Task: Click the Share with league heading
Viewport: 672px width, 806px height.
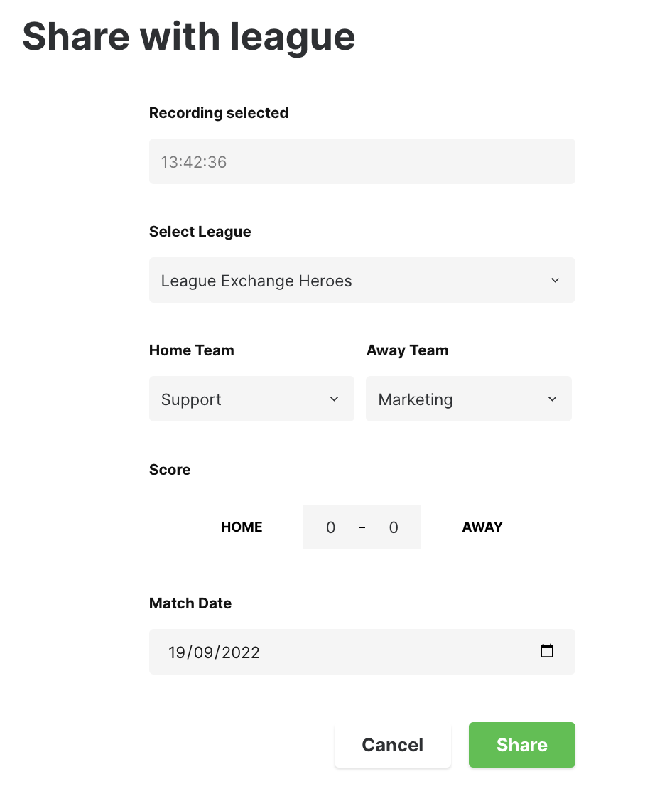Action: click(188, 37)
